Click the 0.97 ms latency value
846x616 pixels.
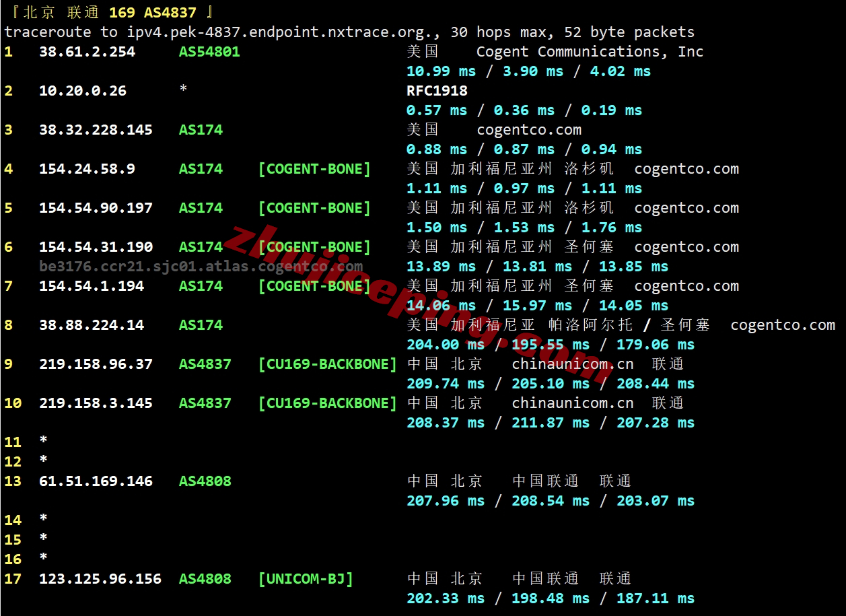(524, 189)
